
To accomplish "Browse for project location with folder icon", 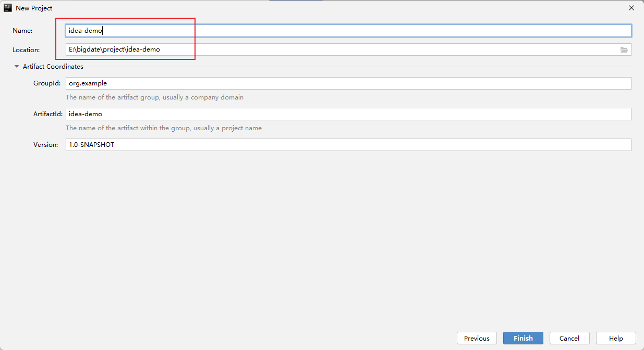I will pos(624,49).
